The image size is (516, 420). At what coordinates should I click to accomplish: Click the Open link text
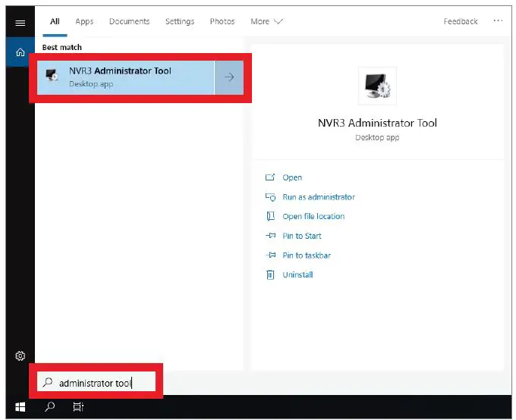coord(292,177)
